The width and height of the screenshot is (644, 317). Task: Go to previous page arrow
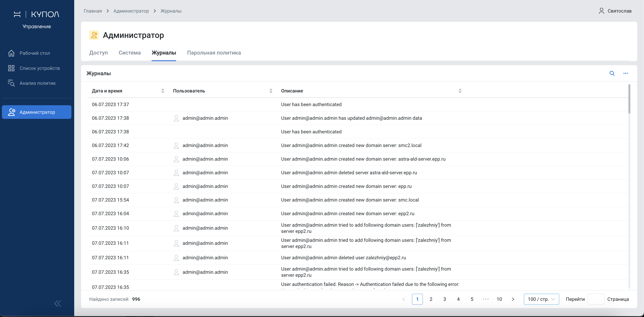tap(404, 299)
